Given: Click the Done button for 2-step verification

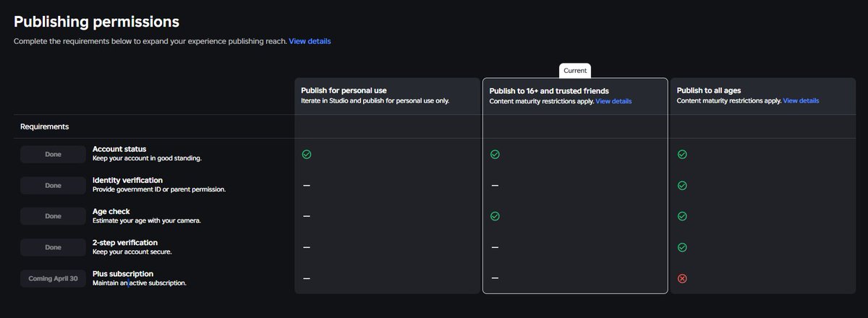Looking at the screenshot, I should pos(53,247).
